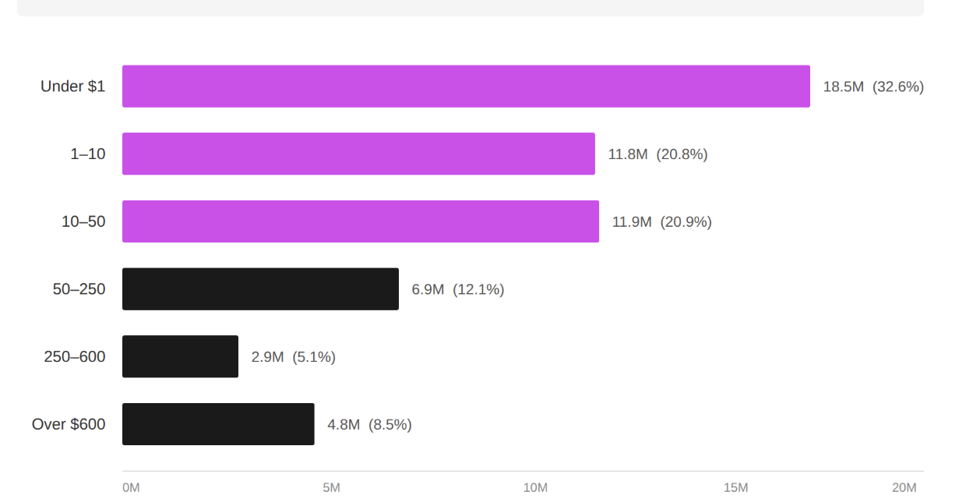Viewport: 980px width, 499px height.
Task: Click the 20M x-axis tick label
Action: pos(904,488)
